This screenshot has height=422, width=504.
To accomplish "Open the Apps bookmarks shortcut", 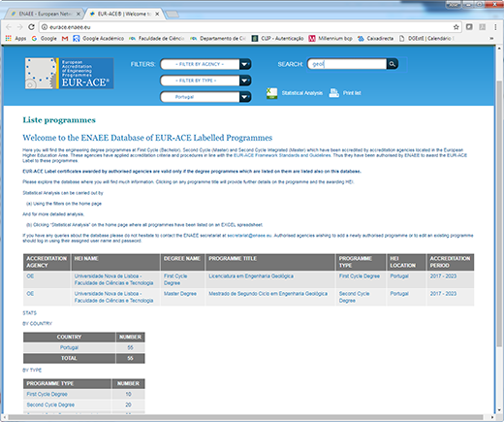I will point(16,39).
